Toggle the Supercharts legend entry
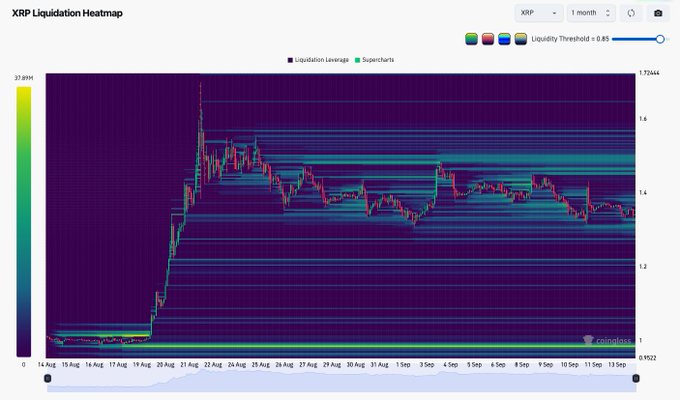Screen dimensions: 680x400 point(374,60)
